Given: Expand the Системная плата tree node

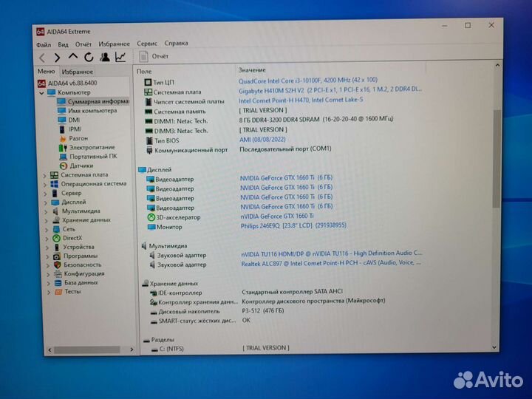Looking at the screenshot, I should (44, 175).
